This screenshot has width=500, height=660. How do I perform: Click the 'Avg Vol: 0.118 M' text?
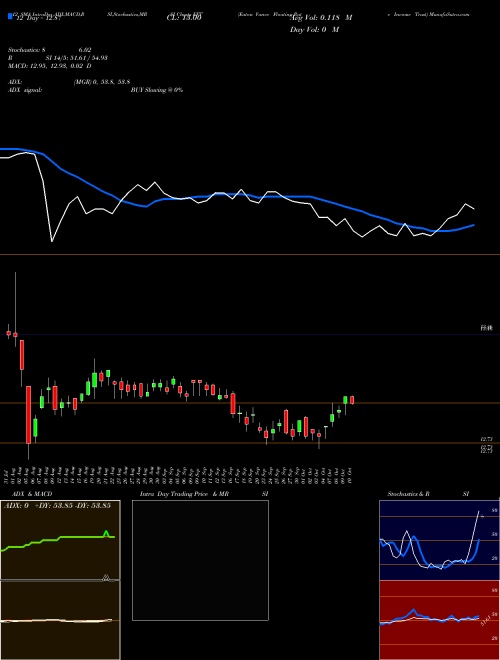(x=321, y=18)
